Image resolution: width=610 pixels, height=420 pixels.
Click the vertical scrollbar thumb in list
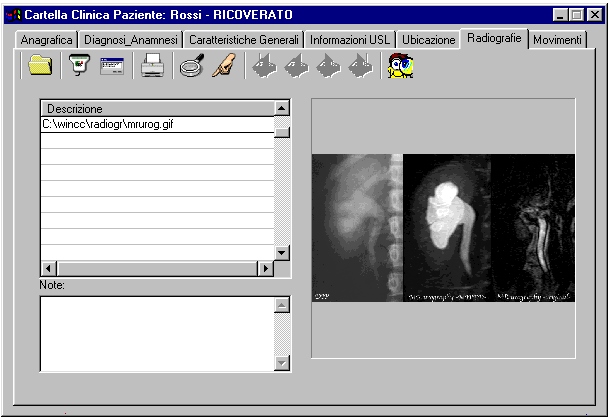click(x=282, y=133)
